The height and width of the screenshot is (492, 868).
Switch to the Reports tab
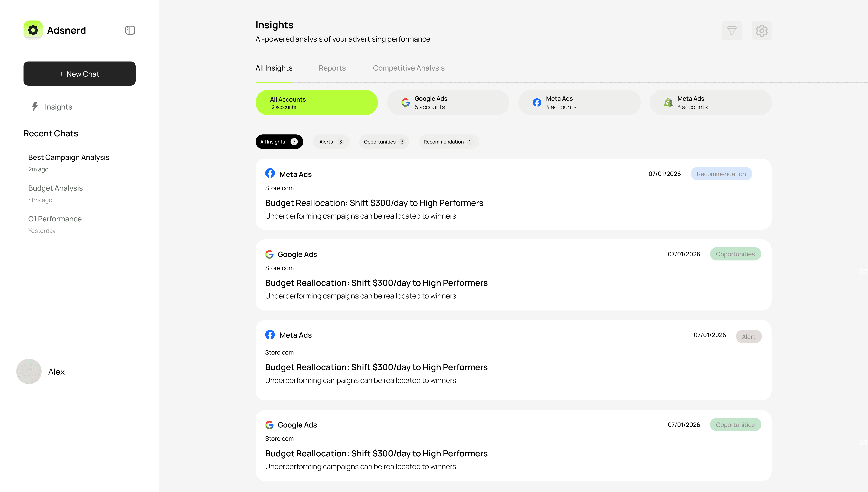[x=332, y=68]
